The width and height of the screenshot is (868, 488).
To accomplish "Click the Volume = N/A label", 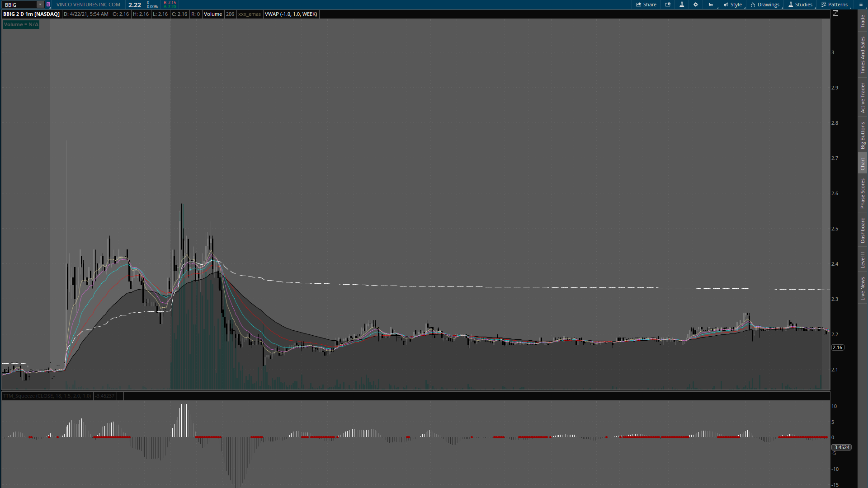I will click(x=21, y=24).
